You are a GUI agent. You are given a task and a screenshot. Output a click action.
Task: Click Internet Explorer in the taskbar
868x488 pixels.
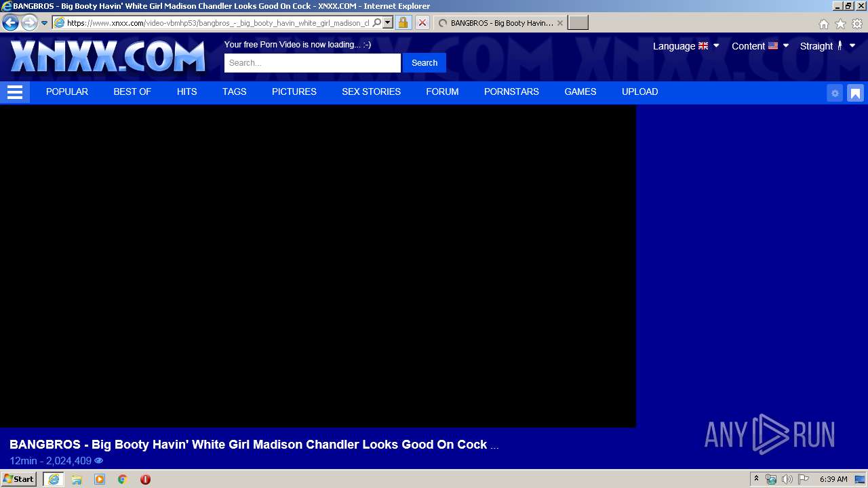(x=54, y=479)
